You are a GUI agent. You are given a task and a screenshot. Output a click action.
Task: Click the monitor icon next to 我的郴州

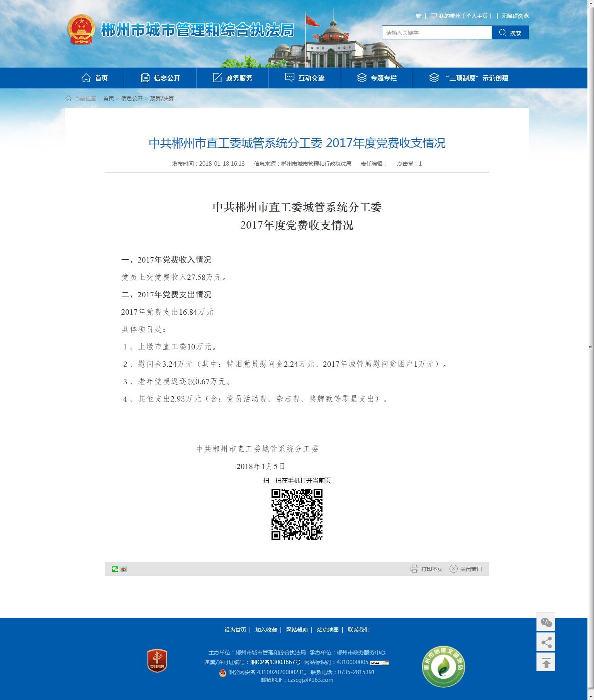pos(434,16)
